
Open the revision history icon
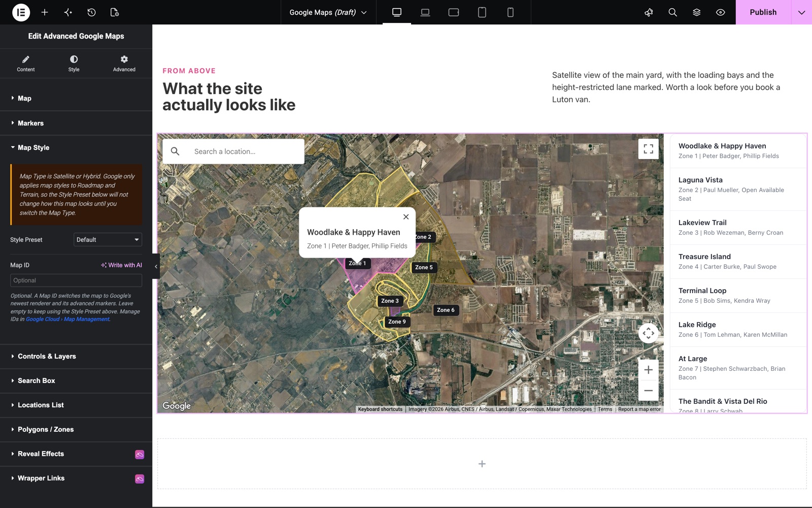[x=91, y=12]
